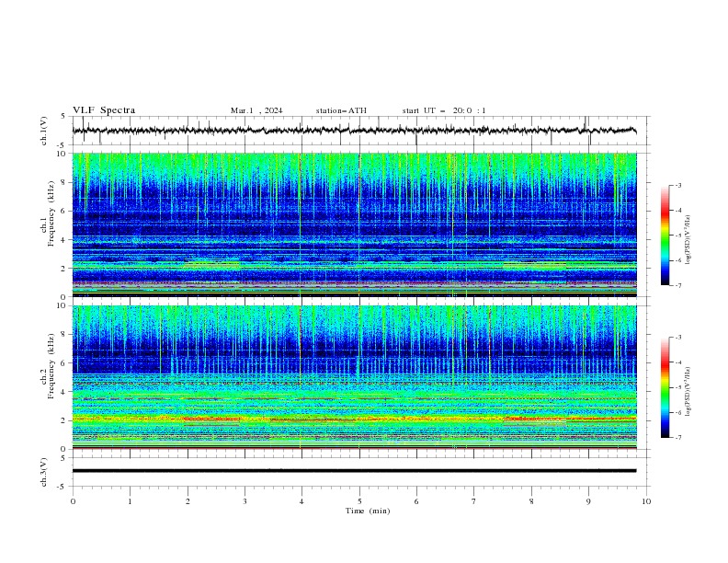Click the "station=ATH" header label
The width and height of the screenshot is (728, 563).
click(341, 110)
